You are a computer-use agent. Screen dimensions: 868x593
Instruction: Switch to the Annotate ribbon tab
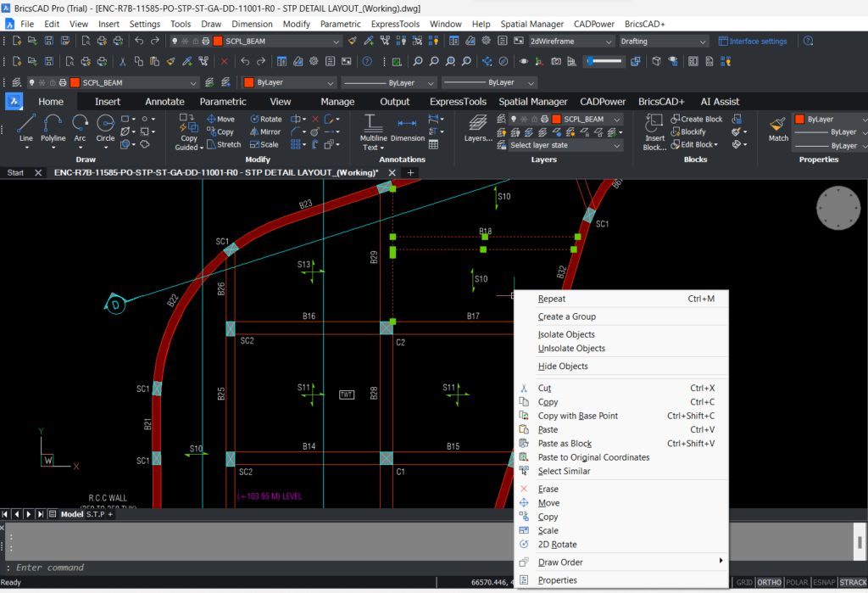tap(164, 102)
